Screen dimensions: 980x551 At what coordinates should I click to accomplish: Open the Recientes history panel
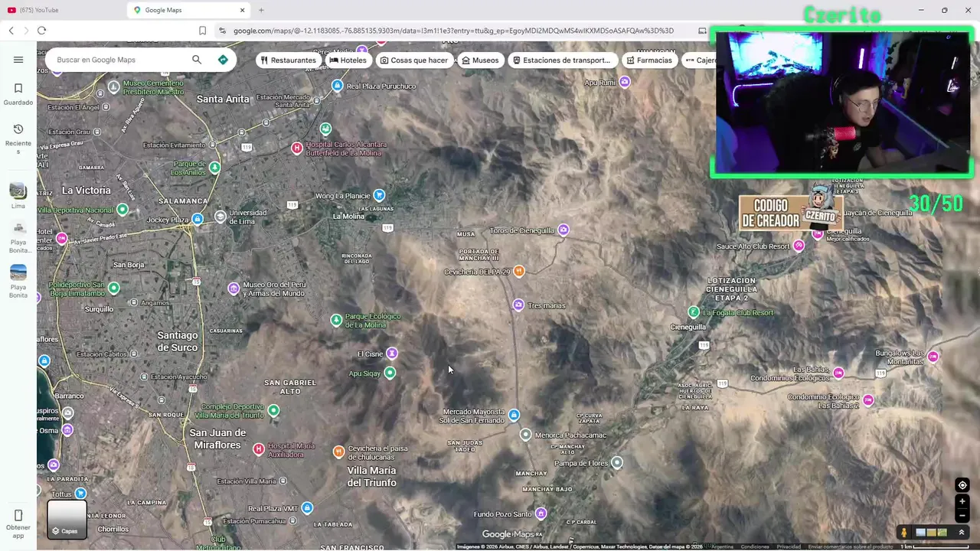point(18,139)
